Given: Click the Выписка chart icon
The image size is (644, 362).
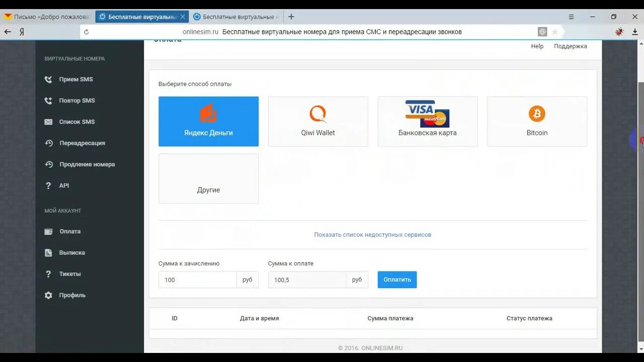Looking at the screenshot, I should (x=48, y=253).
